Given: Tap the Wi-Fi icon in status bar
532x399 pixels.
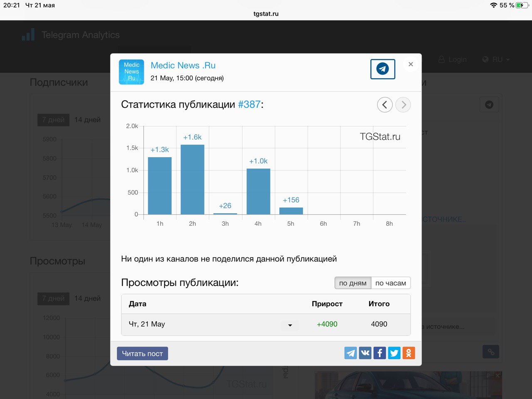Looking at the screenshot, I should coord(494,5).
